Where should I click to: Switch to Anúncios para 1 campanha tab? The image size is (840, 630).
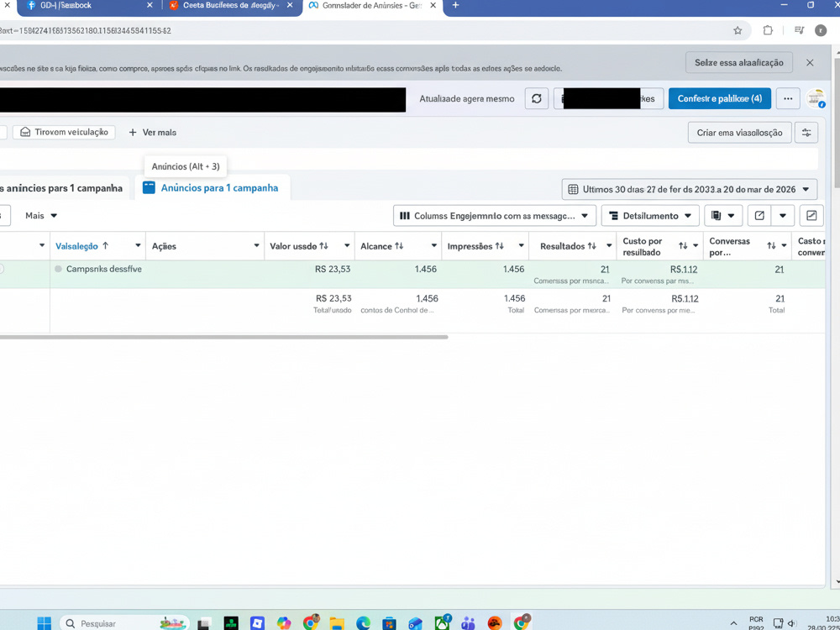[213, 188]
